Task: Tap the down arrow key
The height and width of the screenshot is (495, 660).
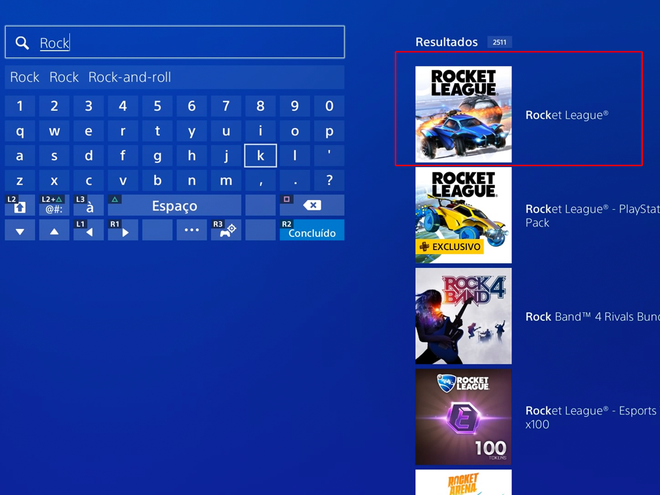Action: 20,230
